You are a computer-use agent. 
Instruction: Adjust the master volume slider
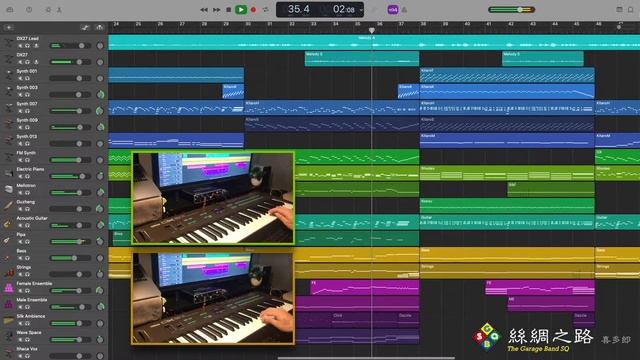[x=511, y=9]
